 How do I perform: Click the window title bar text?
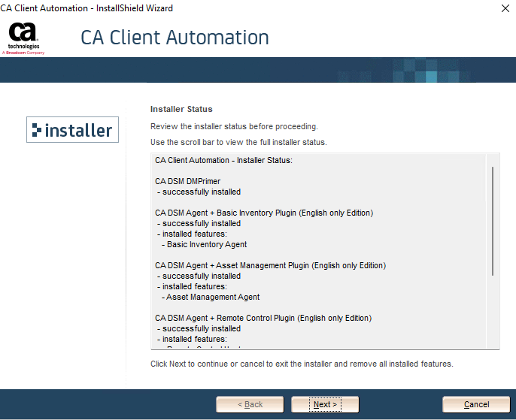(87, 8)
